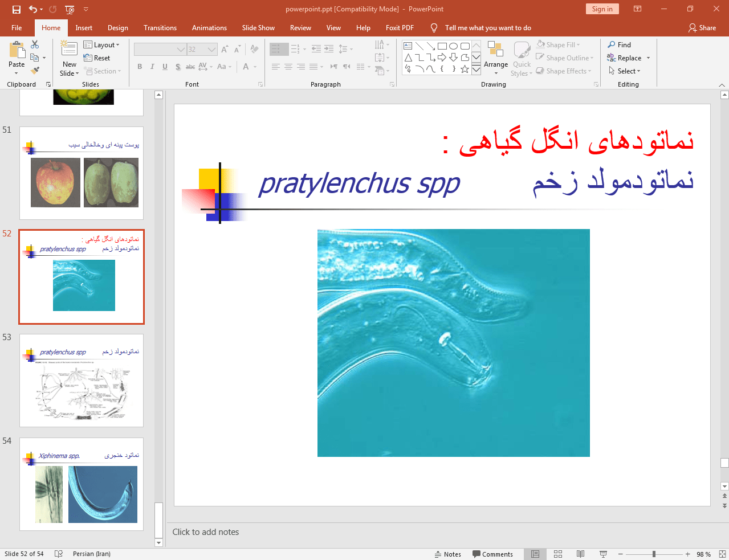Image resolution: width=729 pixels, height=560 pixels.
Task: Toggle text Shadow
Action: click(178, 67)
